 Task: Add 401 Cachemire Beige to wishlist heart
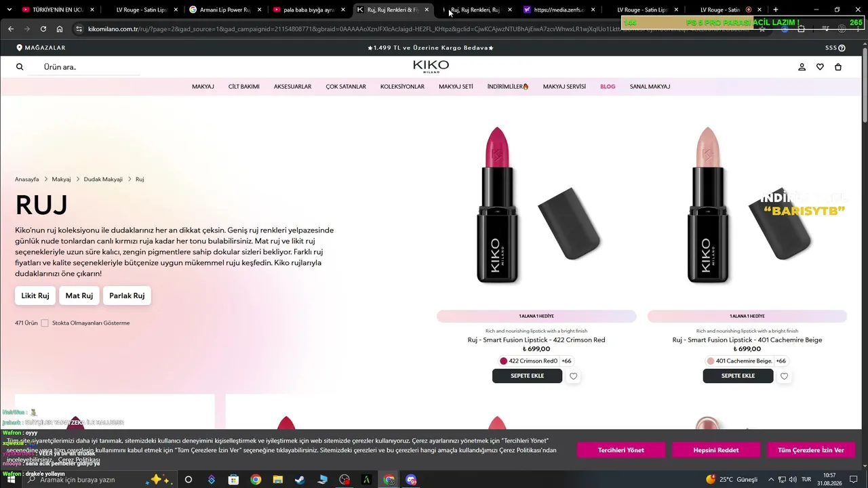tap(785, 376)
